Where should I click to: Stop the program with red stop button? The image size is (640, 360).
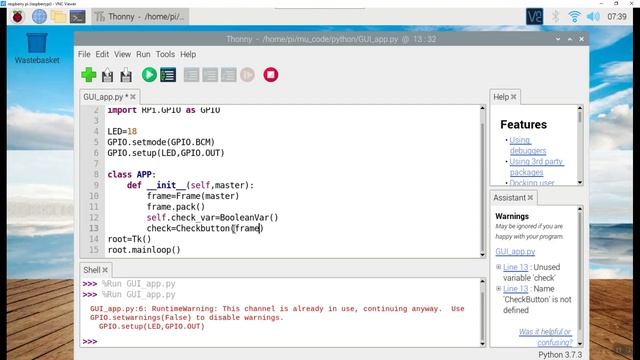[271, 75]
